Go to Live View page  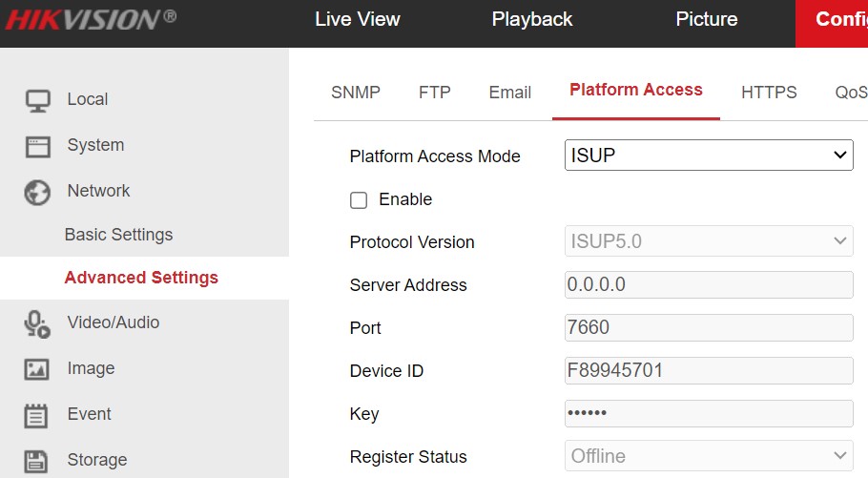pyautogui.click(x=358, y=20)
